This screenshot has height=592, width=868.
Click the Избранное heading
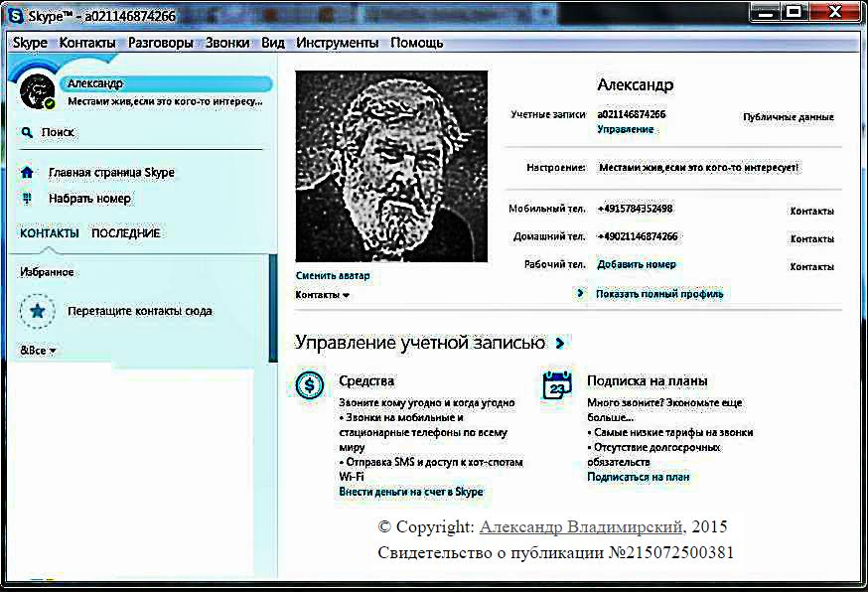click(47, 272)
